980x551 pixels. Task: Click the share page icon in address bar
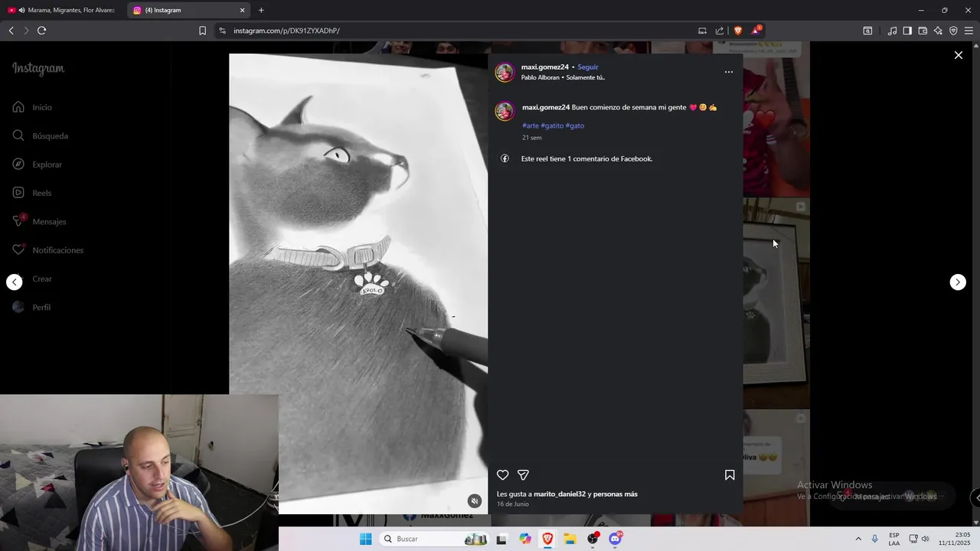coord(720,31)
